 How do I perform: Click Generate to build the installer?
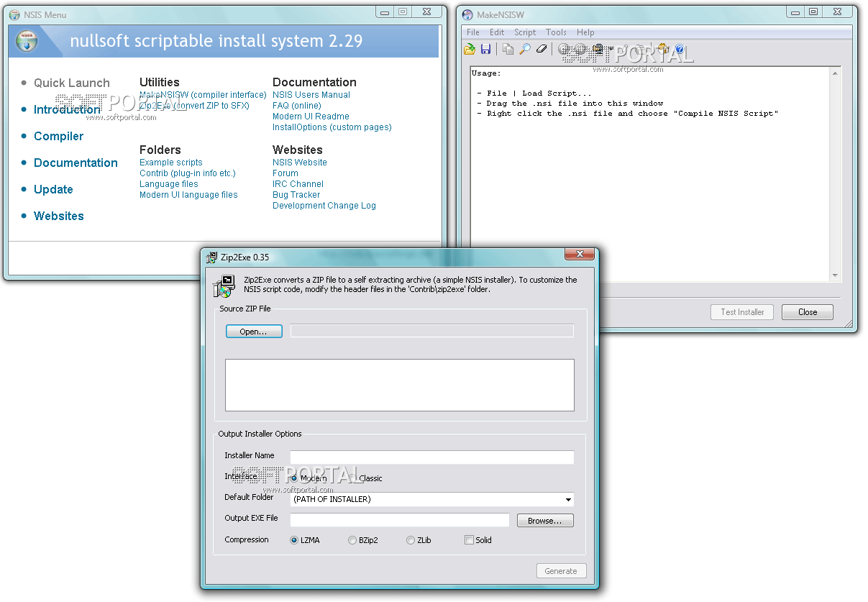click(x=561, y=570)
